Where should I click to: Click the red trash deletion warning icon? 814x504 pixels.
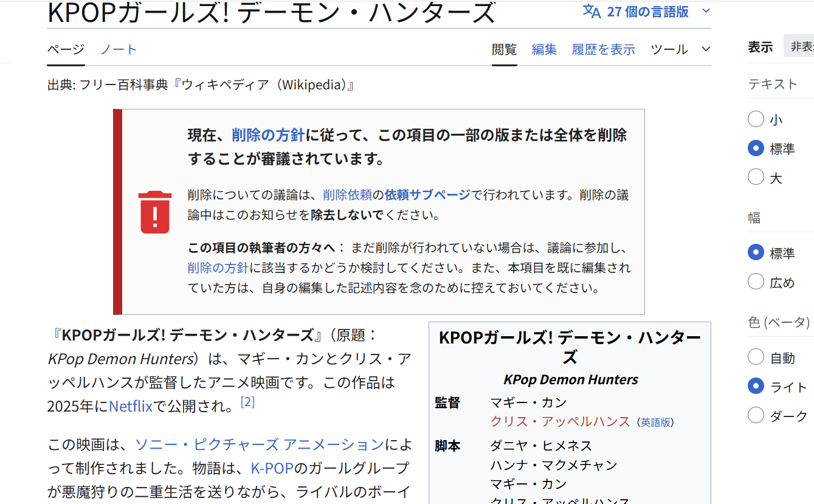tap(155, 212)
